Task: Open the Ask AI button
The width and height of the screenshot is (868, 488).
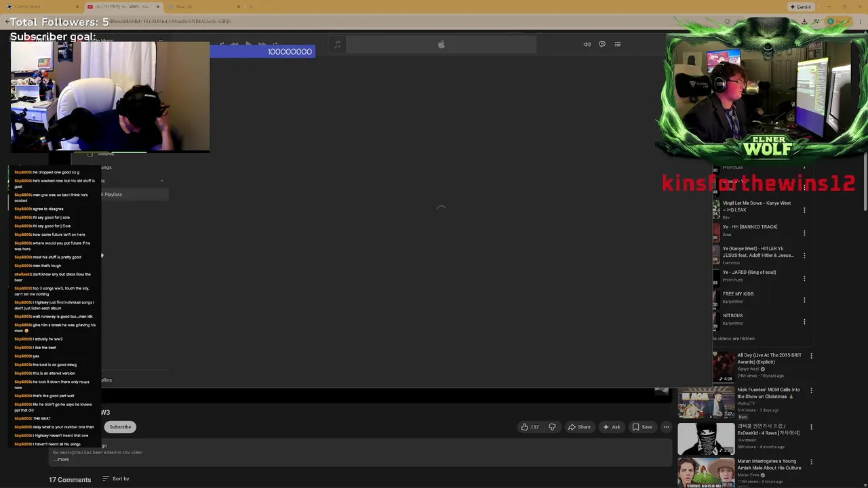Action: pyautogui.click(x=611, y=427)
